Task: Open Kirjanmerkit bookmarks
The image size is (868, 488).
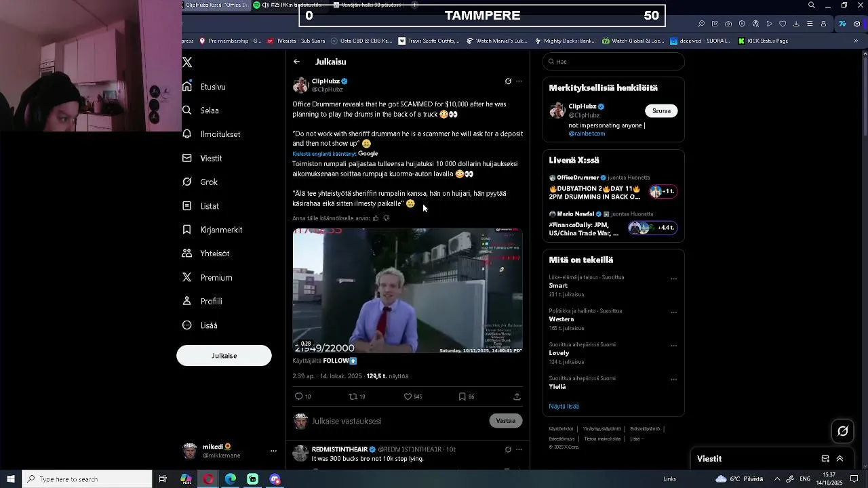Action: [212, 230]
